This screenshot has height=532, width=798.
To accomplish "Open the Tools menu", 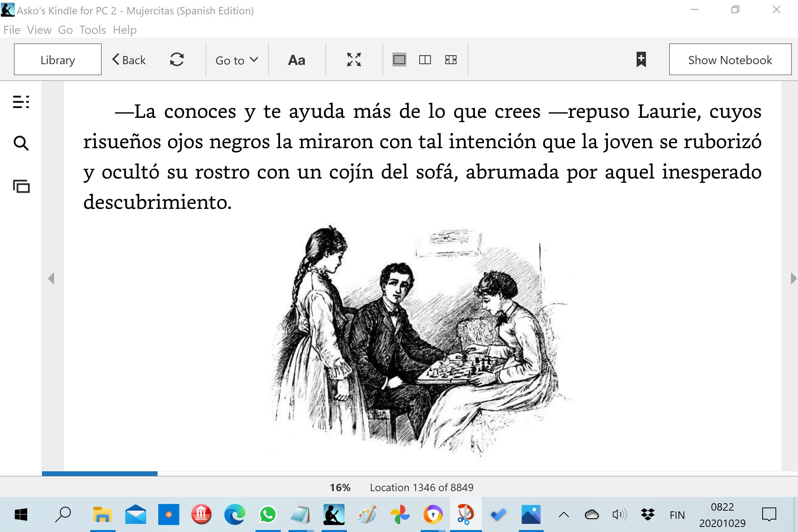I will tap(93, 30).
